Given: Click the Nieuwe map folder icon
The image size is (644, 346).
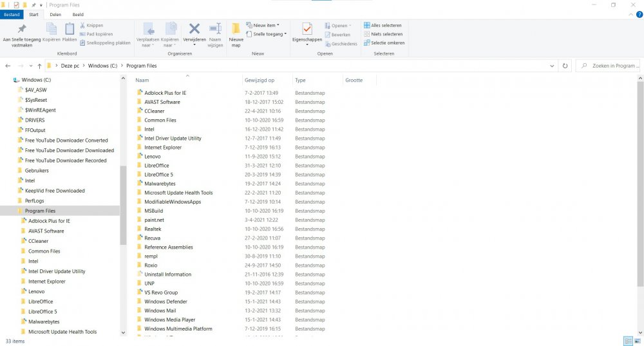Looking at the screenshot, I should pos(236,30).
